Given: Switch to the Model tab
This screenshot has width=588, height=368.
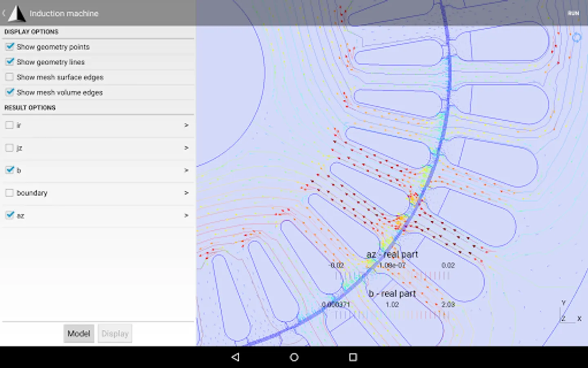Looking at the screenshot, I should tap(79, 334).
